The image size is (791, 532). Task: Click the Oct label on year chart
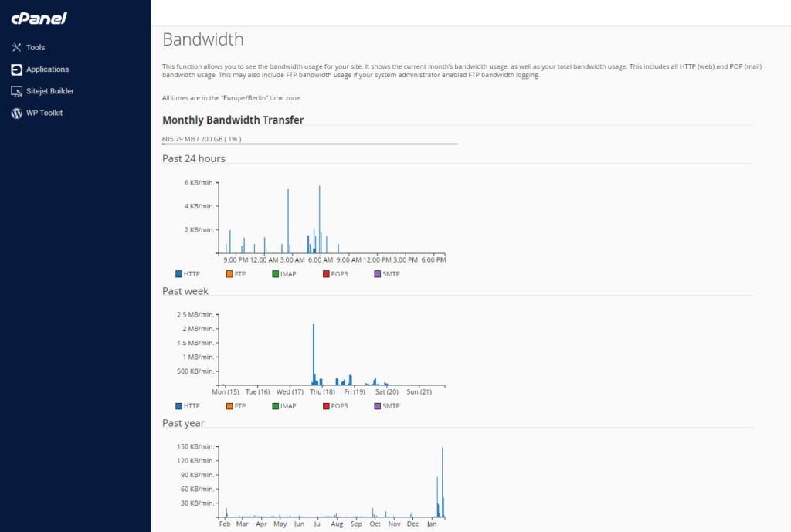click(x=375, y=524)
